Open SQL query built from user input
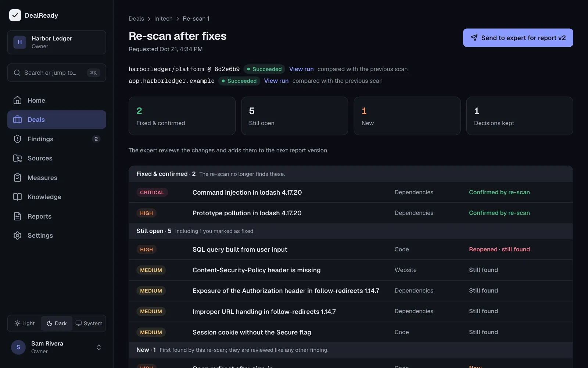The height and width of the screenshot is (368, 588). pos(351,250)
